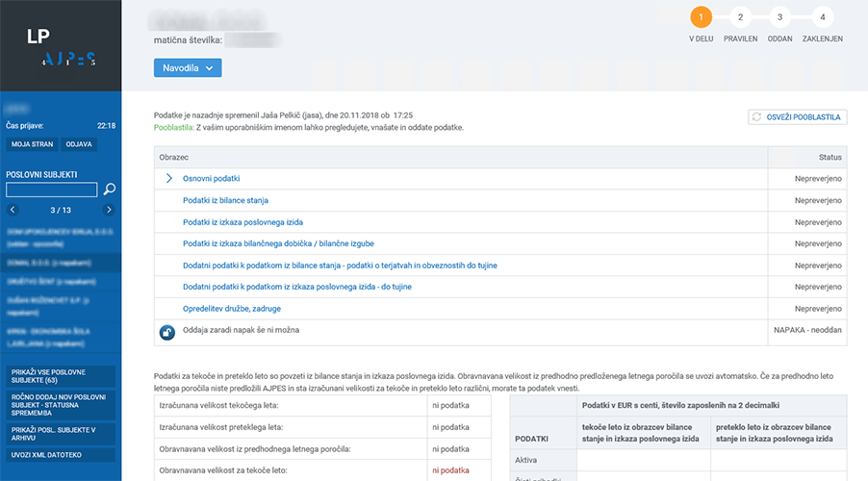
Task: Open MOJA STRAN in sidebar
Action: (x=32, y=144)
